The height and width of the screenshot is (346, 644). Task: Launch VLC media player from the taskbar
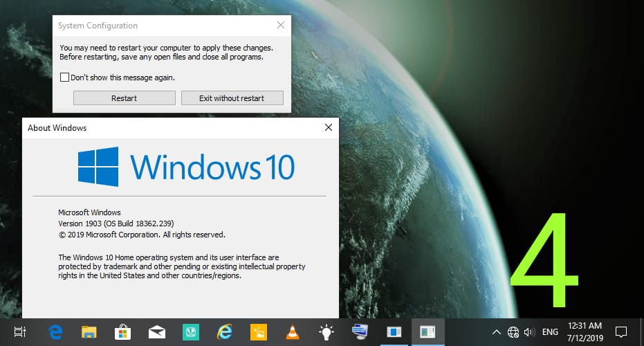pos(293,332)
